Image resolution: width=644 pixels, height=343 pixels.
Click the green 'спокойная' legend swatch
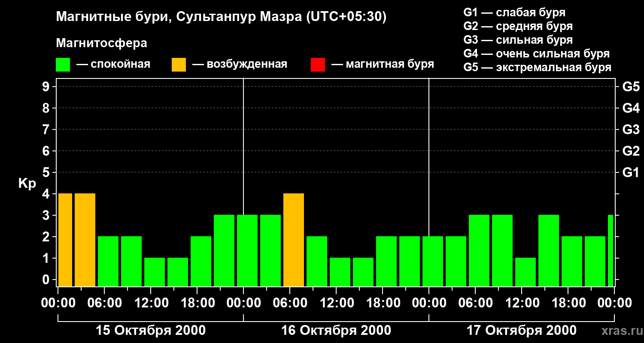[63, 65]
